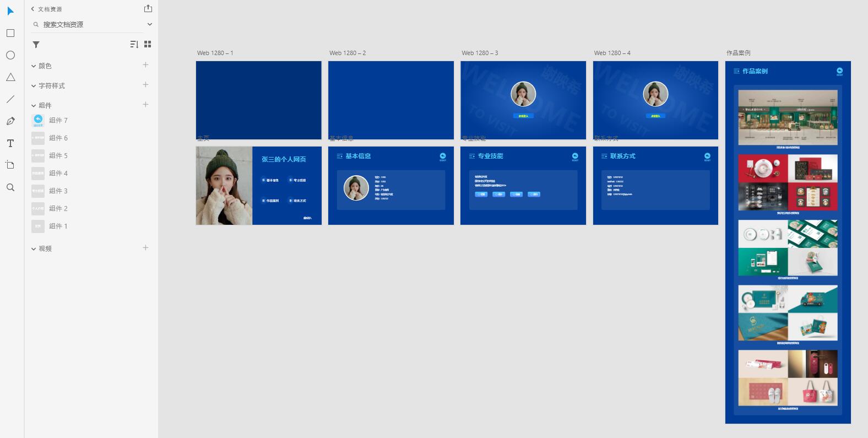This screenshot has width=868, height=438.
Task: Click the sort order icon in the assets panel
Action: pos(134,44)
